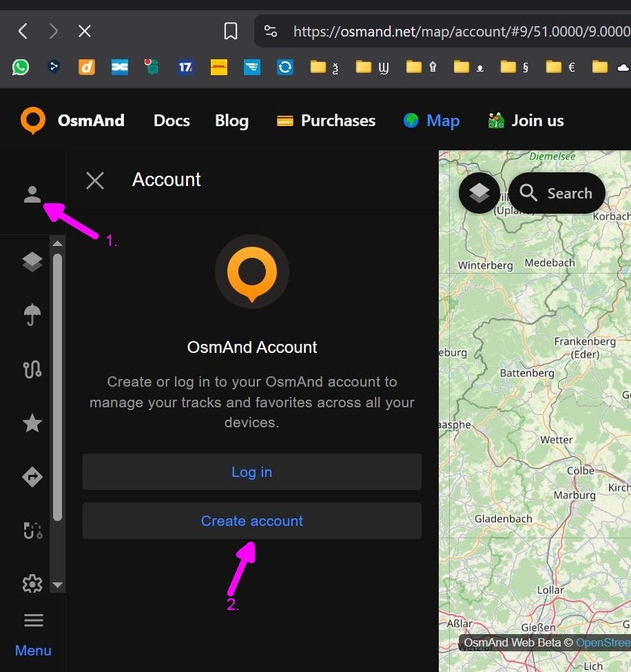Click the DHL bookmark icon
631x672 pixels.
click(219, 67)
